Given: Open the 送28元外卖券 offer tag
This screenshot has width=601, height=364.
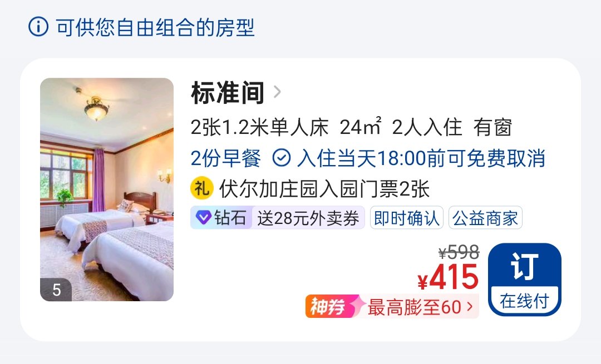Looking at the screenshot, I should [x=308, y=218].
